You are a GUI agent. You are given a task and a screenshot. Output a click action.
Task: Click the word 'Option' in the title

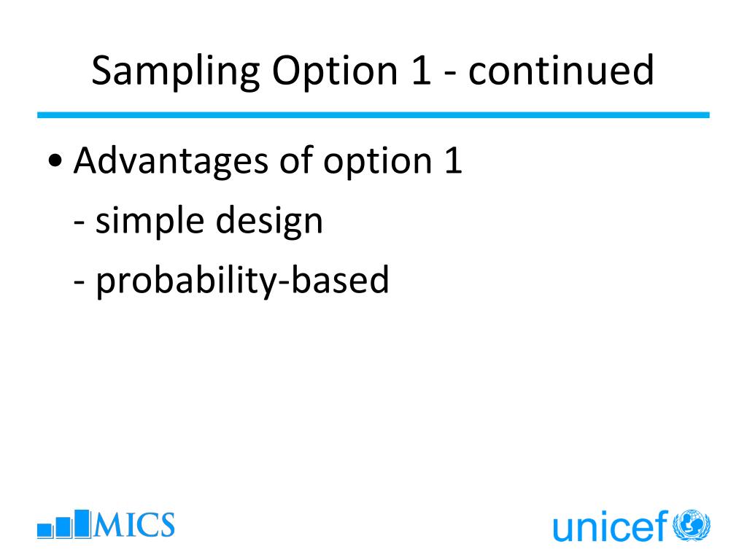tap(335, 71)
